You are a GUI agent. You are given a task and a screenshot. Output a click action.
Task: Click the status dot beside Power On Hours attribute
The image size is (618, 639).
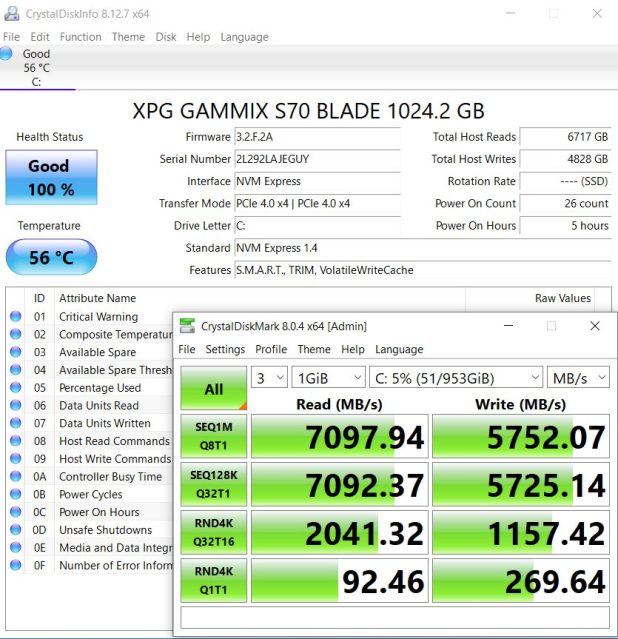click(15, 512)
